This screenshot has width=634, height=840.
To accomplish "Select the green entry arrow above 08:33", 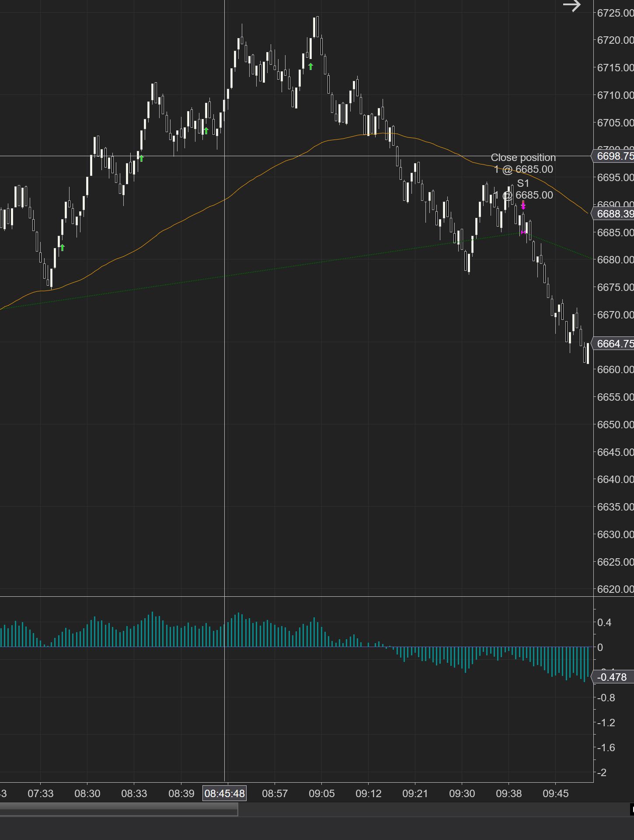I will [141, 158].
